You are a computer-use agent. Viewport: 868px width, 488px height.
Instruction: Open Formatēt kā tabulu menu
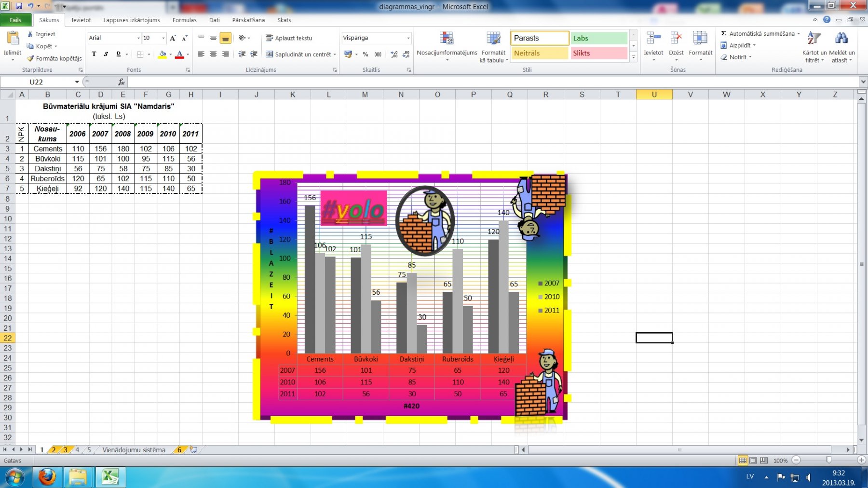493,46
